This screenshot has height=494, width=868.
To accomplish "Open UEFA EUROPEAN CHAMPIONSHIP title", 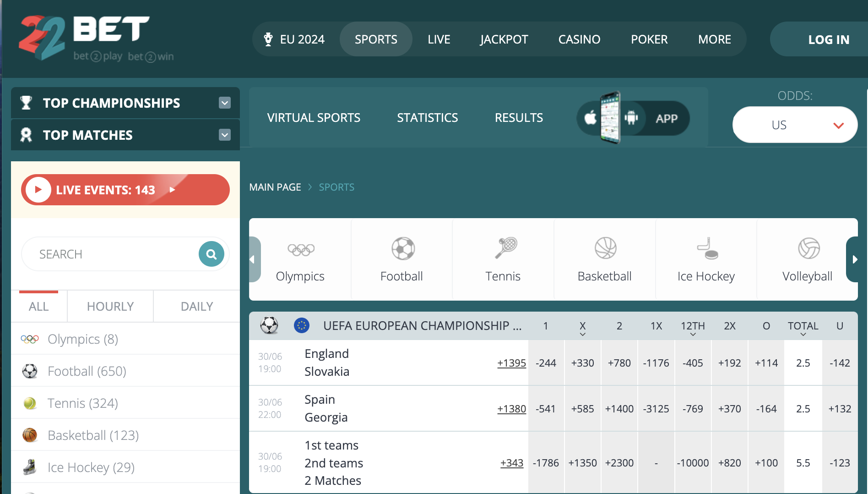I will pos(422,325).
